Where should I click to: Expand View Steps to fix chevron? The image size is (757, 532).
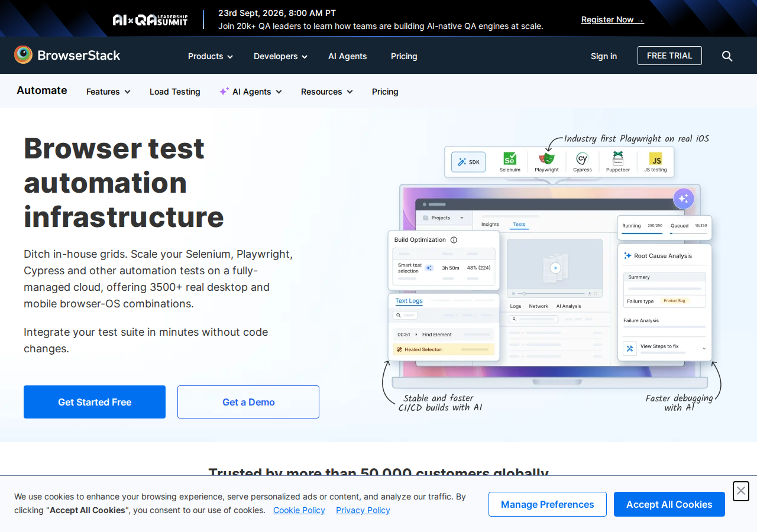click(x=704, y=349)
